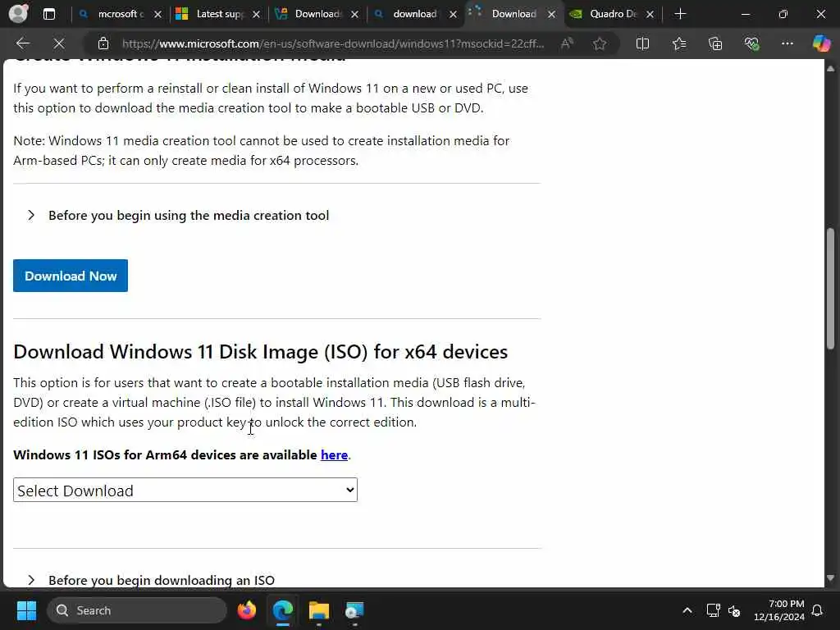The height and width of the screenshot is (630, 840).
Task: Add this page to favorites star
Action: click(600, 43)
